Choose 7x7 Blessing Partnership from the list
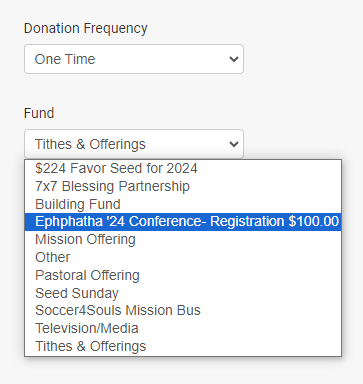The image size is (363, 384). pos(183,186)
